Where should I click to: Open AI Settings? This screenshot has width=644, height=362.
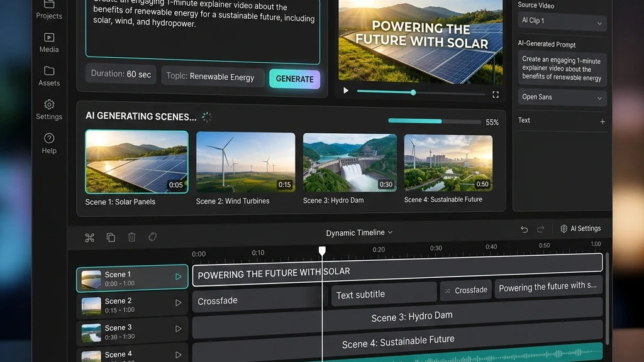[580, 229]
